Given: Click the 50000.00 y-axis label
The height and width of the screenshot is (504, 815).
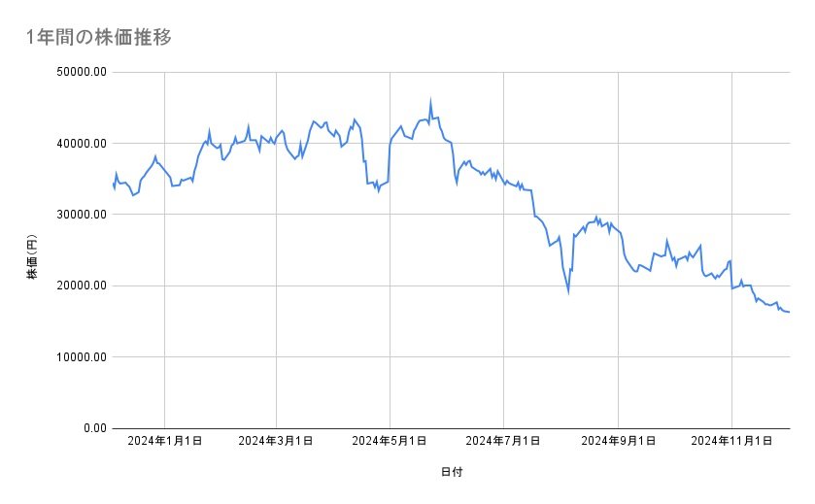Looking at the screenshot, I should click(81, 72).
